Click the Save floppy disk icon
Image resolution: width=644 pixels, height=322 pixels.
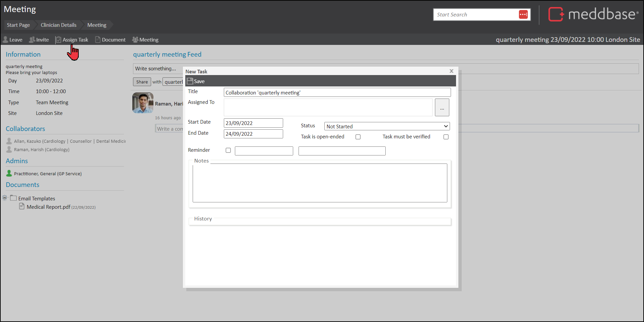(190, 81)
